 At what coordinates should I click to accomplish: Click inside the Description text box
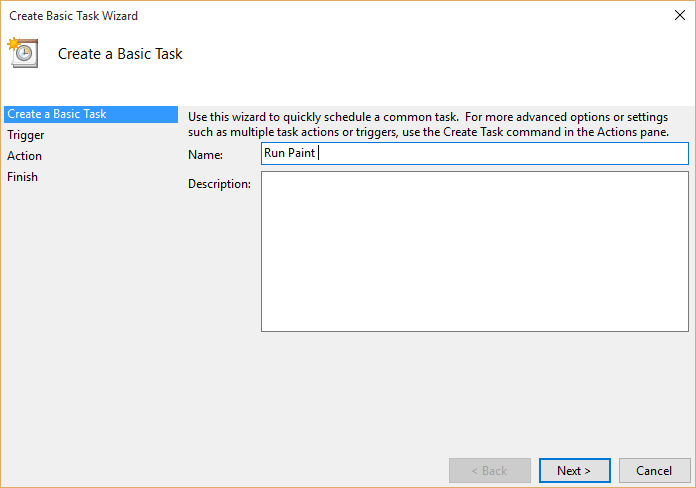pos(475,251)
